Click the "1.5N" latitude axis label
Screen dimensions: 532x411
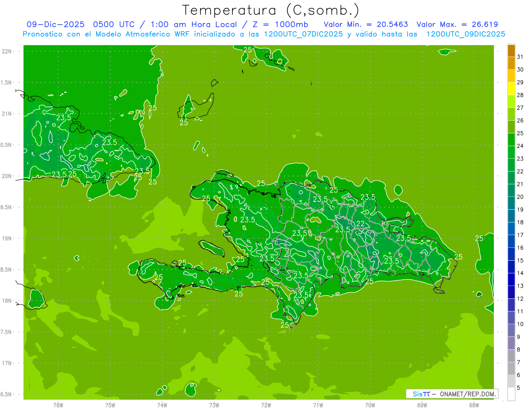click(x=7, y=82)
